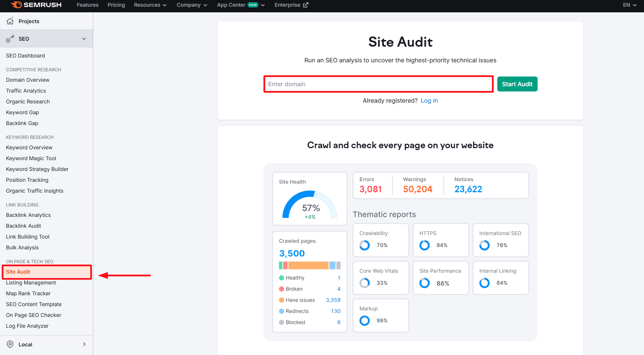The height and width of the screenshot is (355, 644).
Task: Click the Semrush logo icon
Action: pos(16,5)
